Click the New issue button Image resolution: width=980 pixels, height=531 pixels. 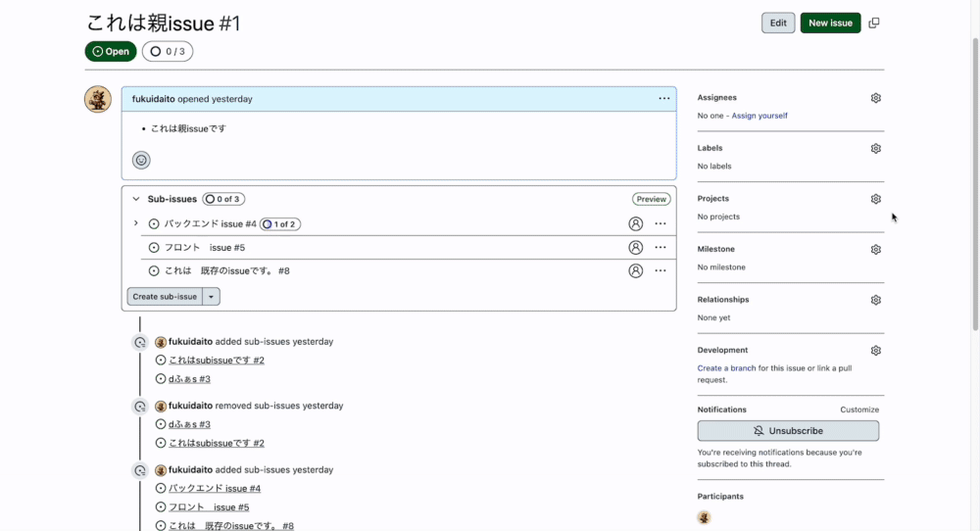click(x=831, y=24)
